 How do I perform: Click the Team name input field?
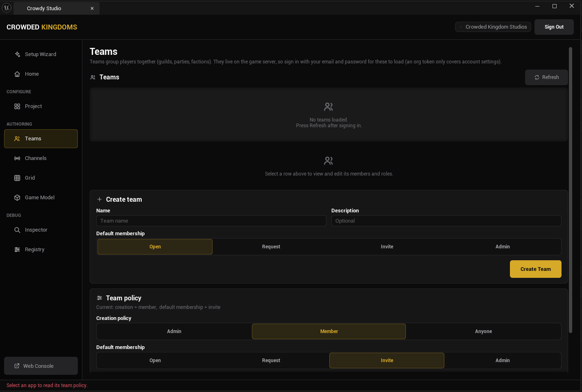[211, 221]
